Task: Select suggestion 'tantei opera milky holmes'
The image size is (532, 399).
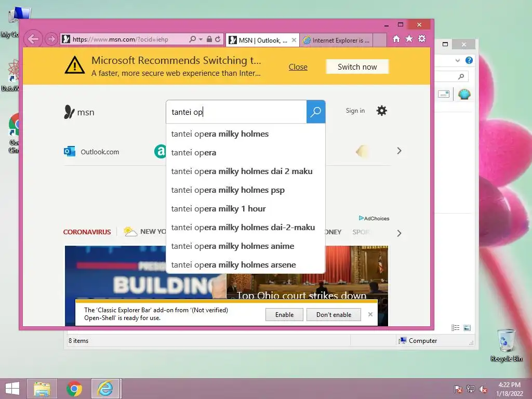Action: pos(245,134)
